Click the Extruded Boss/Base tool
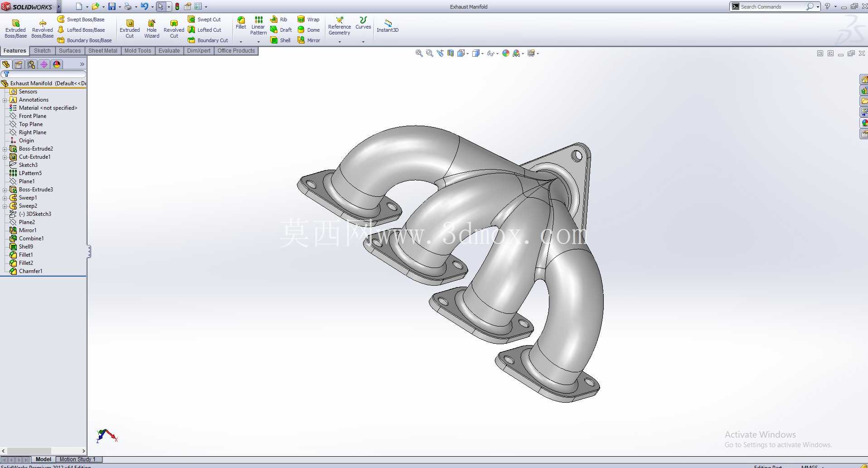Image resolution: width=868 pixels, height=468 pixels. [x=15, y=29]
